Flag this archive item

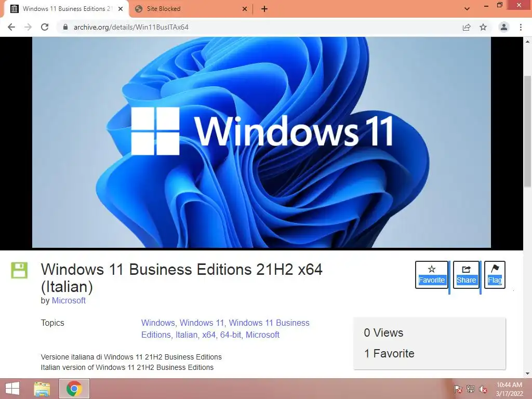tap(495, 275)
